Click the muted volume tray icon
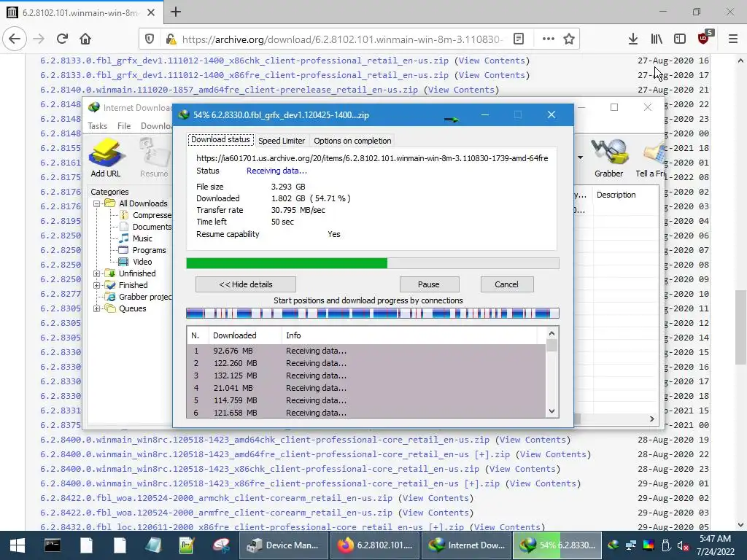Screen dimensions: 747x560 coord(683,545)
